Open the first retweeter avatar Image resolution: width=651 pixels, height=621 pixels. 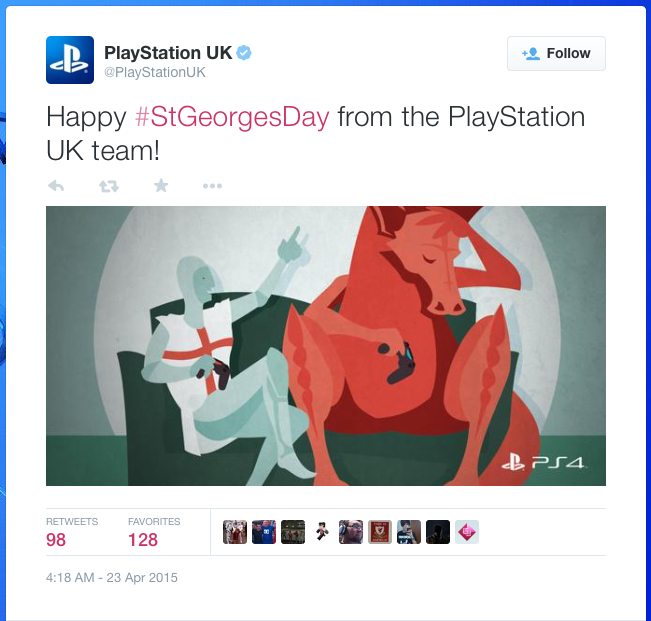235,532
